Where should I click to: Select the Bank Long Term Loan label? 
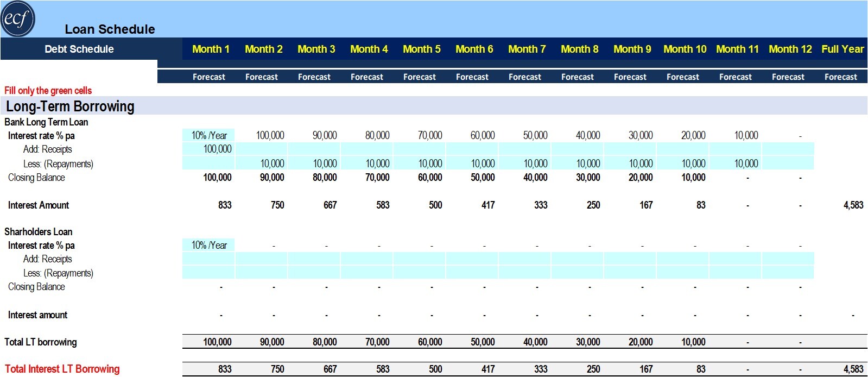pos(46,122)
